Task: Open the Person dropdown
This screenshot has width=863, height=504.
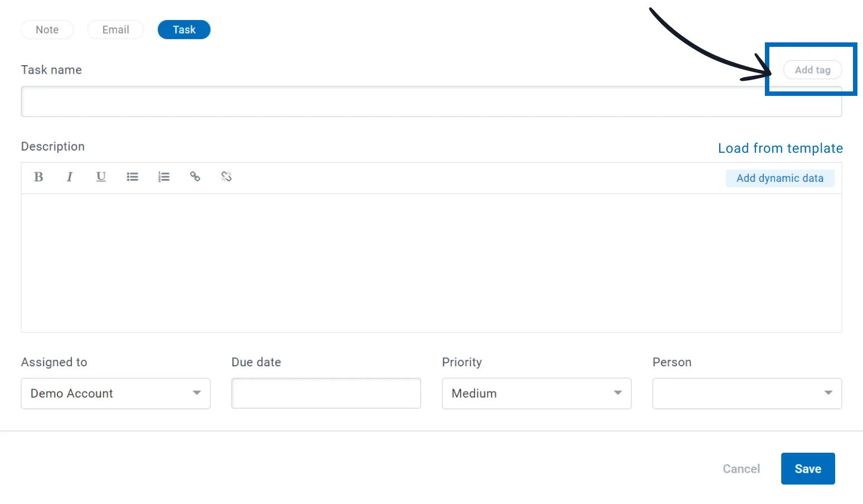Action: 747,394
